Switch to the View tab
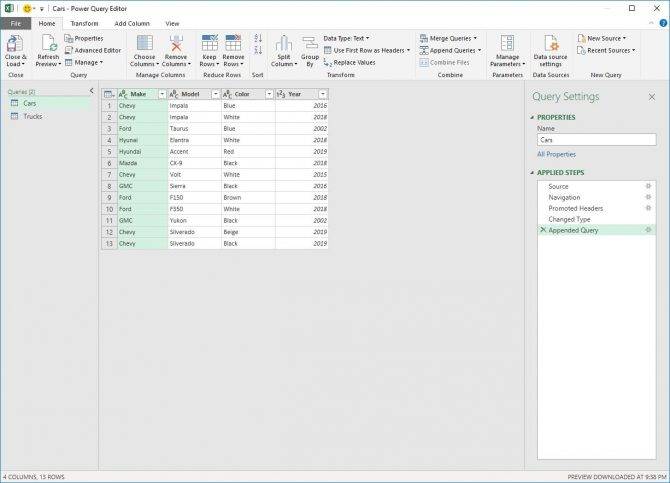This screenshot has height=483, width=670. tap(172, 24)
